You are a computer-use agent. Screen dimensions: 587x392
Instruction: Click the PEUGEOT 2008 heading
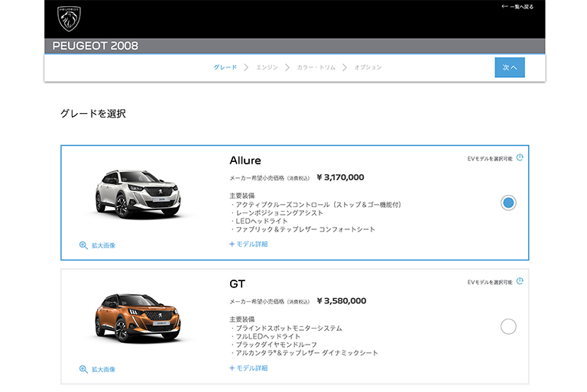pos(95,46)
